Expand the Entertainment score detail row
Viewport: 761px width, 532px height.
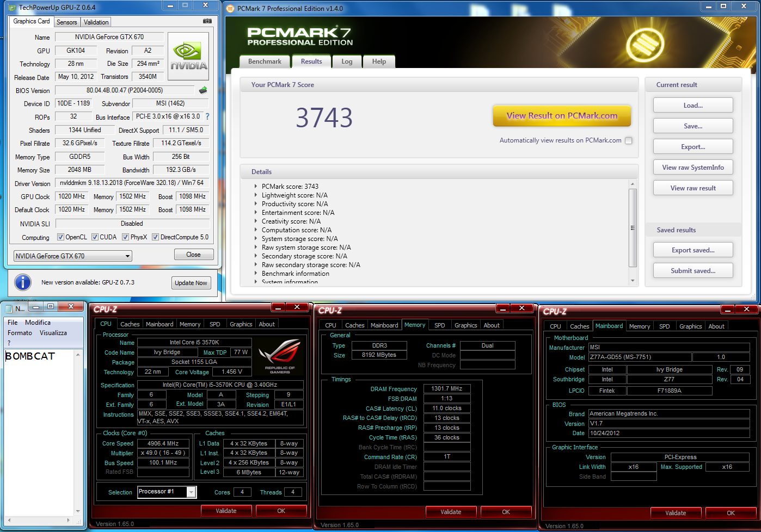point(256,212)
